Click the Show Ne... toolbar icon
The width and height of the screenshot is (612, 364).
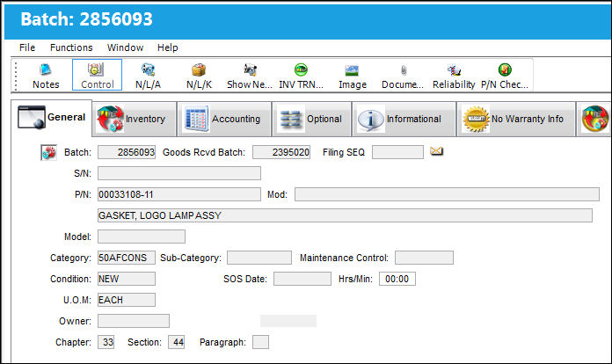click(250, 76)
